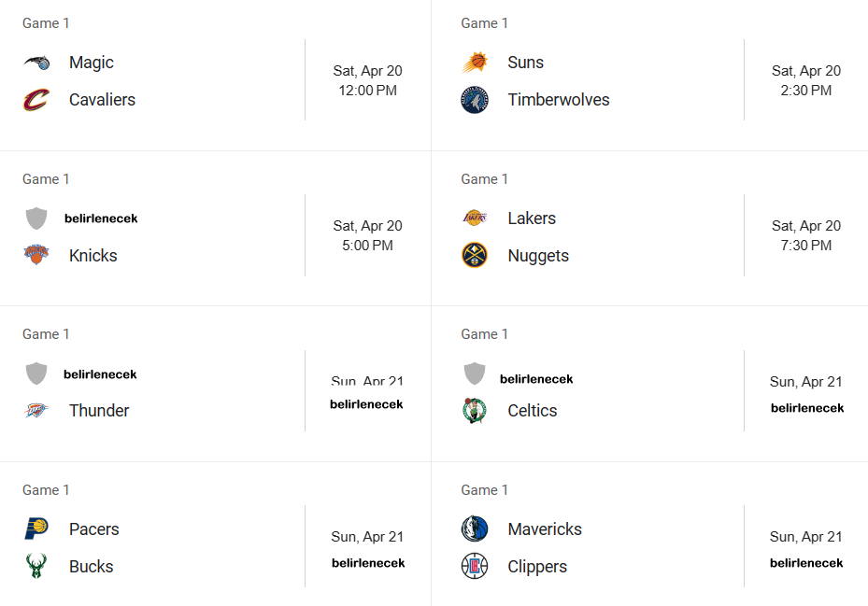The image size is (868, 606).
Task: Click the Denver Nuggets logo
Action: pyautogui.click(x=475, y=255)
